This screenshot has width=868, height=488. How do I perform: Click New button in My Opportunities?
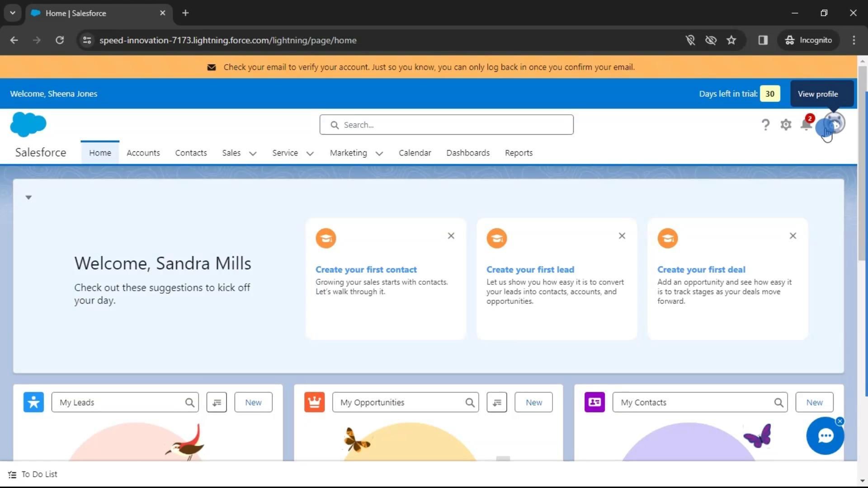pyautogui.click(x=533, y=402)
